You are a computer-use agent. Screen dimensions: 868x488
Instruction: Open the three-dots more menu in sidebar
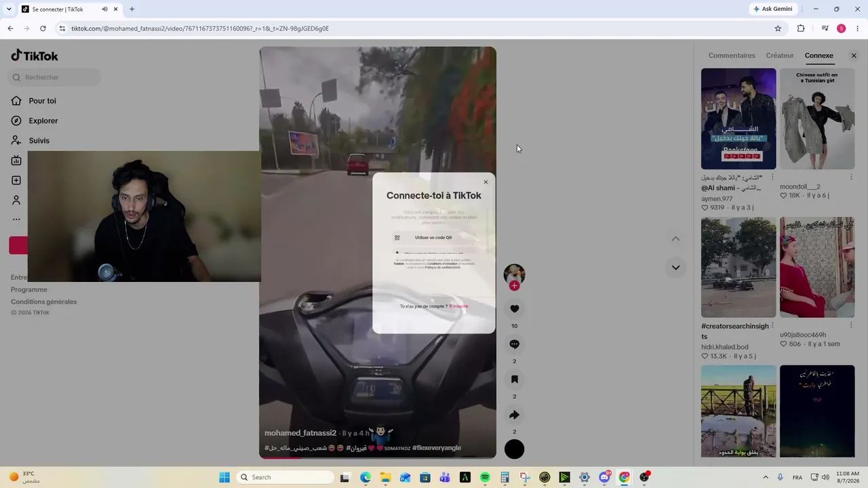point(16,219)
